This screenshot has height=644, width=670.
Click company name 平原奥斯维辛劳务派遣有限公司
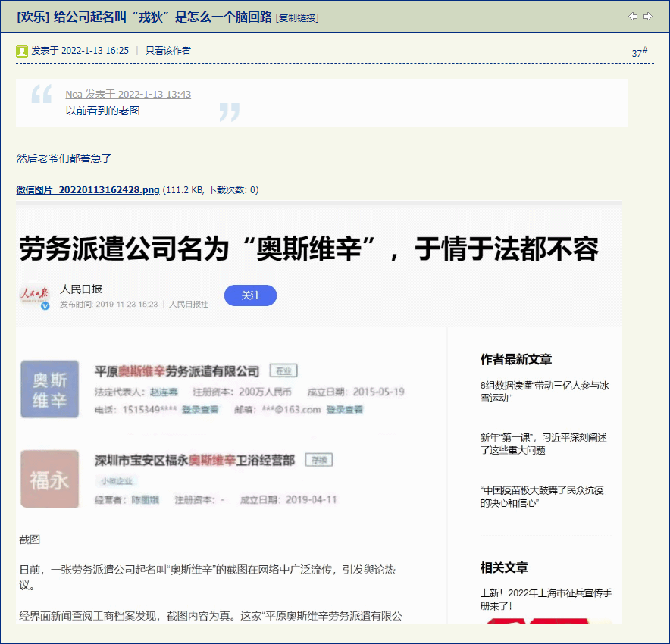click(x=177, y=371)
